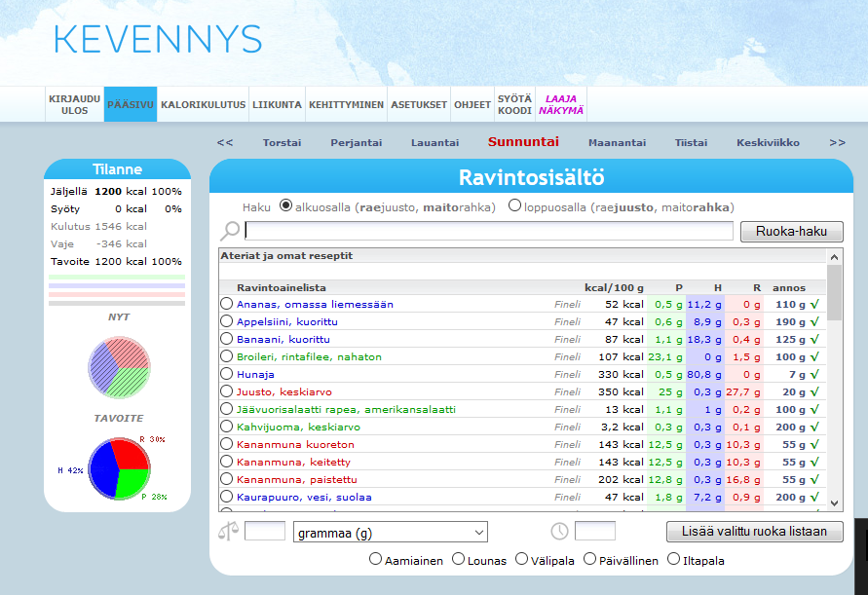Click the Ateriat ja omat reseptit header
The height and width of the screenshot is (595, 868).
point(286,256)
